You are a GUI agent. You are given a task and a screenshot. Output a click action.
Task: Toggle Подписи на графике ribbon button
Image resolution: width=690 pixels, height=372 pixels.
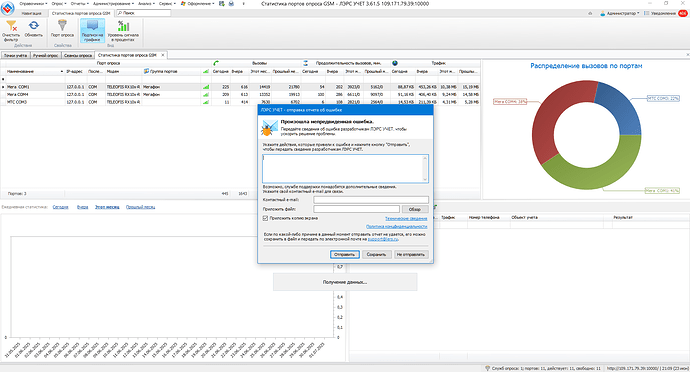[92, 31]
